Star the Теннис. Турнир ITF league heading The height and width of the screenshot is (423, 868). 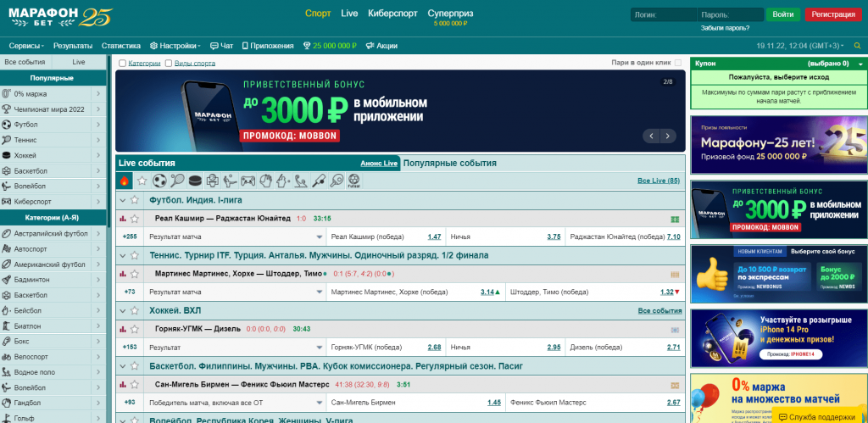tap(134, 256)
